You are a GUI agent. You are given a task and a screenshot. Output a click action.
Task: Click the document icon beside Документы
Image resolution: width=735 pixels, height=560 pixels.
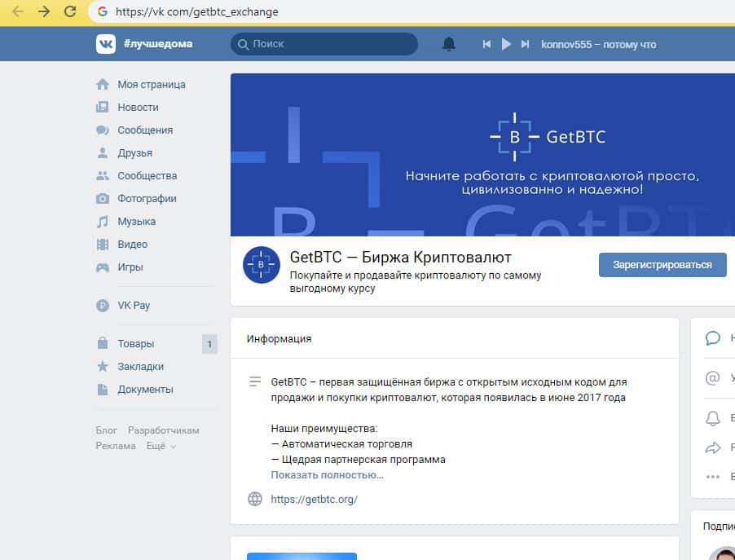coord(102,390)
